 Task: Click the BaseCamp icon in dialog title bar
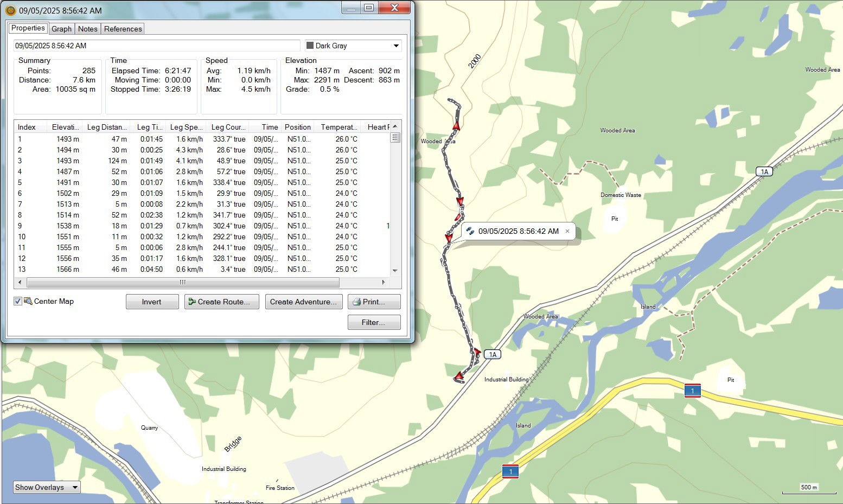pos(10,10)
